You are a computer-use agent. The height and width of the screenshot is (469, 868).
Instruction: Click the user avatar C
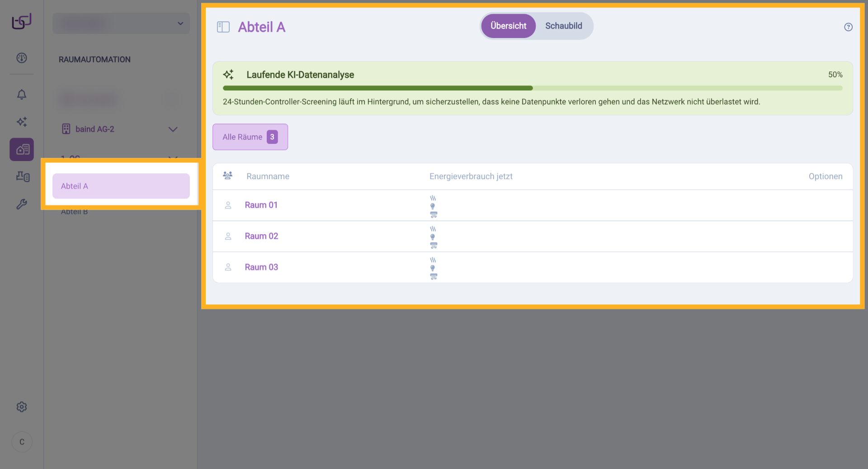tap(22, 442)
